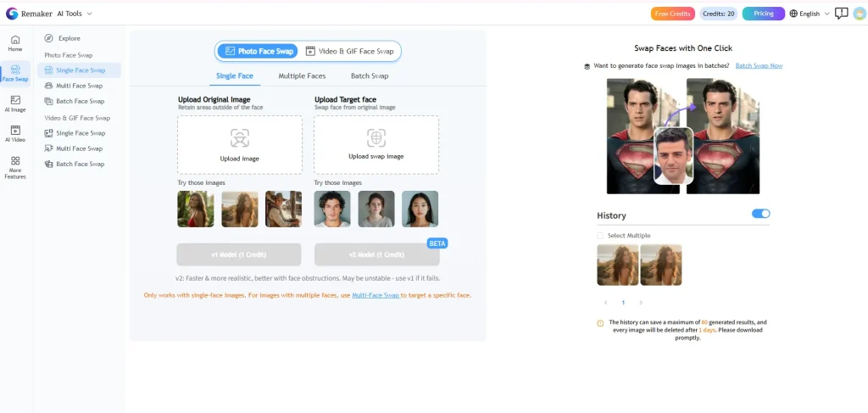Click v1 Model (1 Credit) button
The image size is (868, 413).
coord(239,254)
